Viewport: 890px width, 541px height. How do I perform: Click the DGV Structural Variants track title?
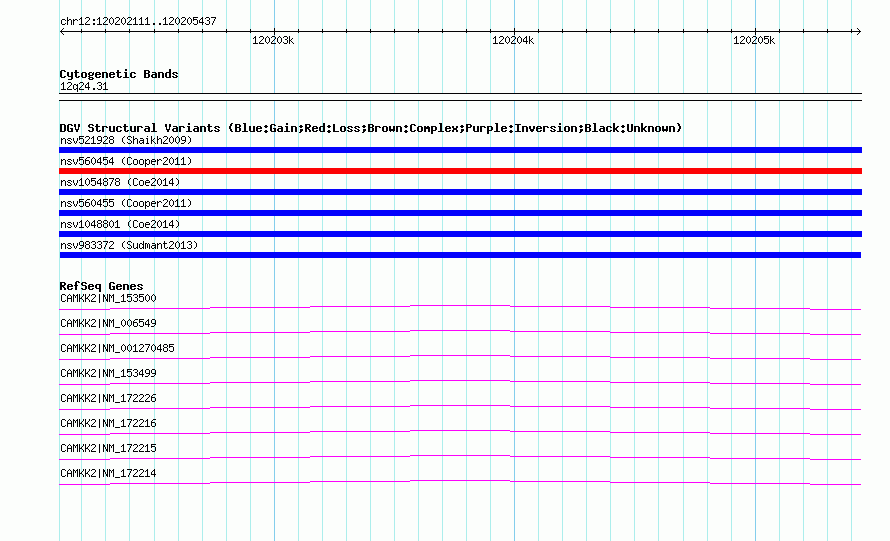coord(370,128)
